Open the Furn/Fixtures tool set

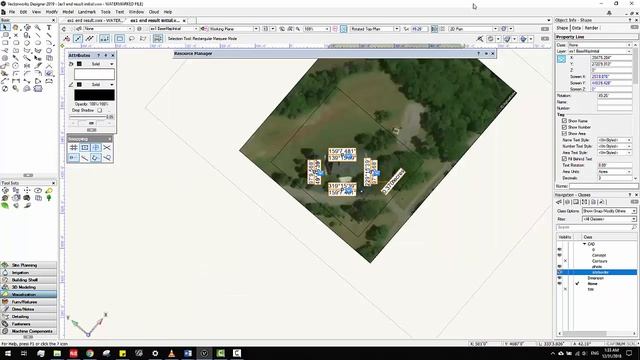click(29, 302)
